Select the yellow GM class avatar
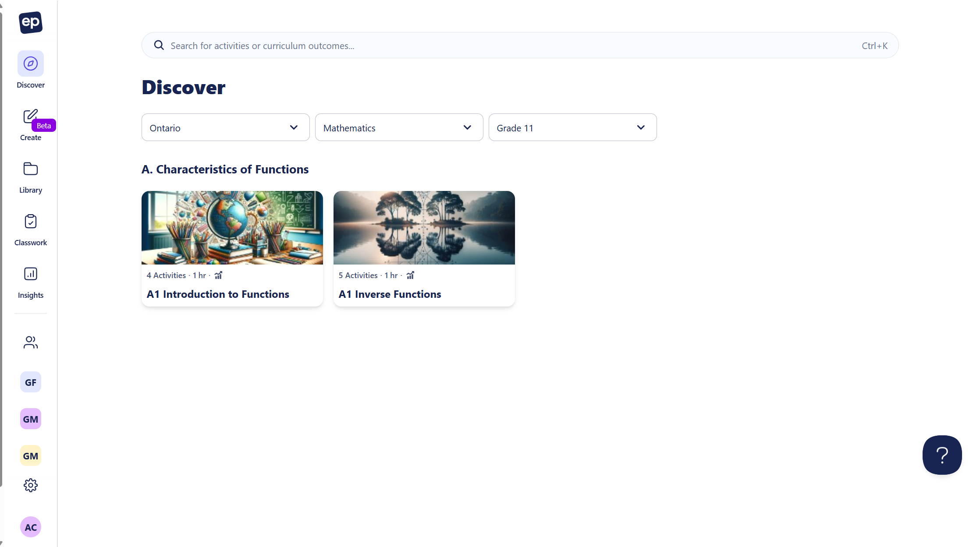 pos(31,456)
